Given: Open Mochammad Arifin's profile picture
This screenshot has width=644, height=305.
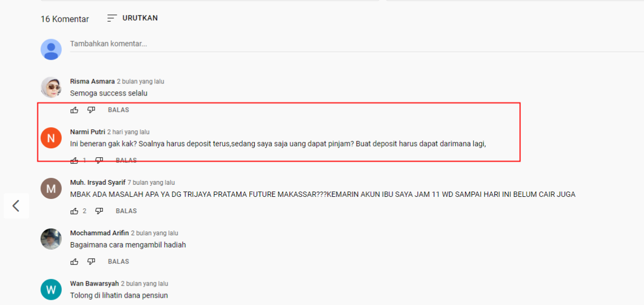Looking at the screenshot, I should point(51,239).
